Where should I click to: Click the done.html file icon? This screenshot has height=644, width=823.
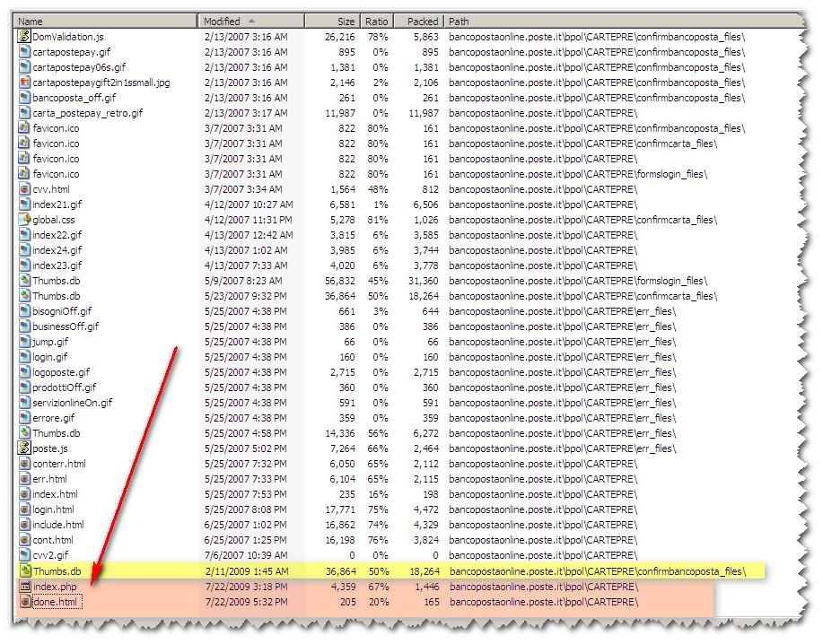tap(25, 602)
